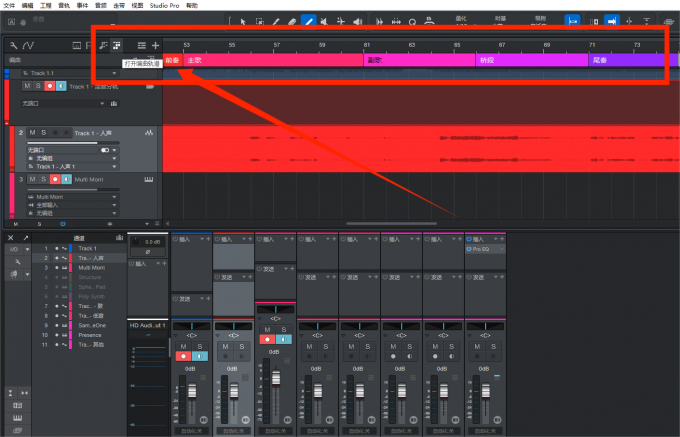Click the add track plus icon
Image resolution: width=680 pixels, height=437 pixels.
[x=155, y=45]
